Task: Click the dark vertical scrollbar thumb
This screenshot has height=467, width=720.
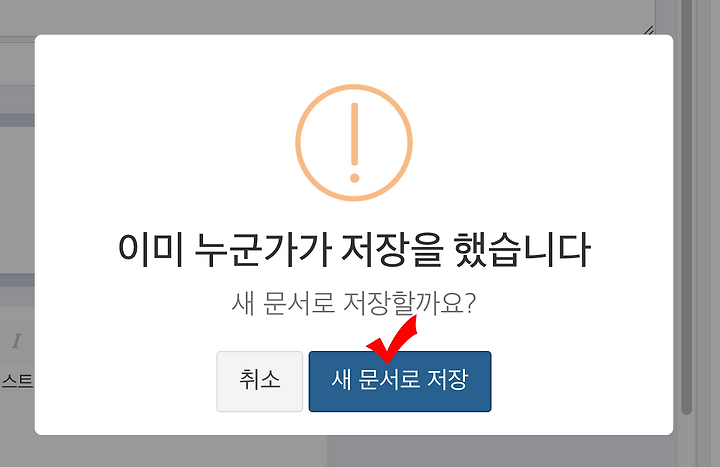Action: pos(686,207)
